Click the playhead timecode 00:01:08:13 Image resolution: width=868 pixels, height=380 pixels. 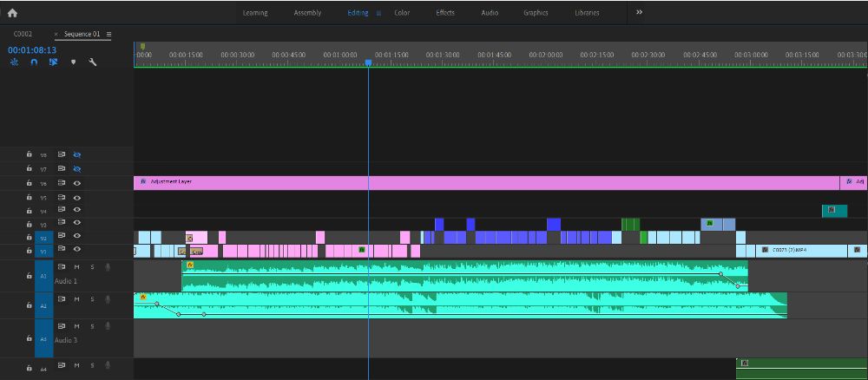click(31, 49)
